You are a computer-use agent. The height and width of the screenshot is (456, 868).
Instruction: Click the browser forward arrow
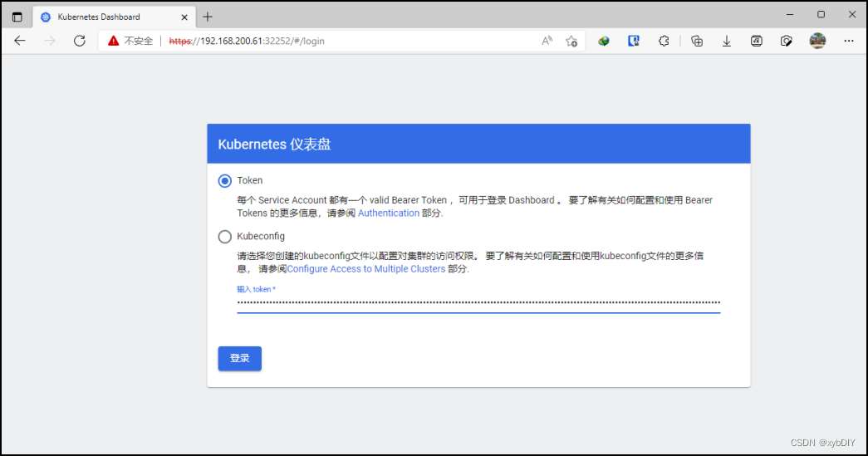[50, 41]
